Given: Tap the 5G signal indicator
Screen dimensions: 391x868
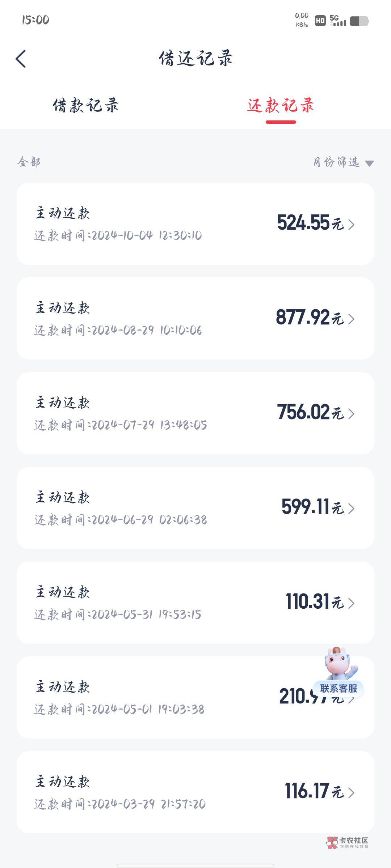Looking at the screenshot, I should [338, 21].
